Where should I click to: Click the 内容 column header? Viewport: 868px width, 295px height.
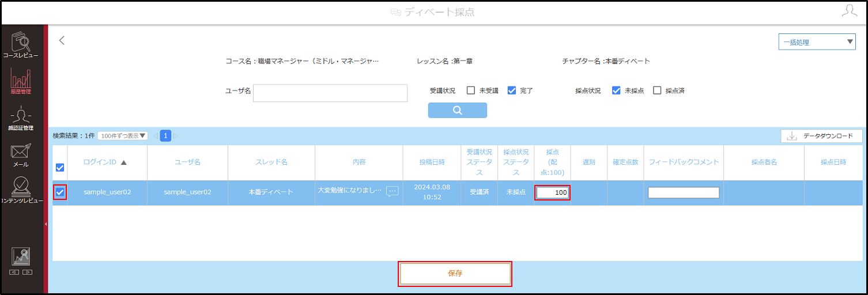pos(359,162)
